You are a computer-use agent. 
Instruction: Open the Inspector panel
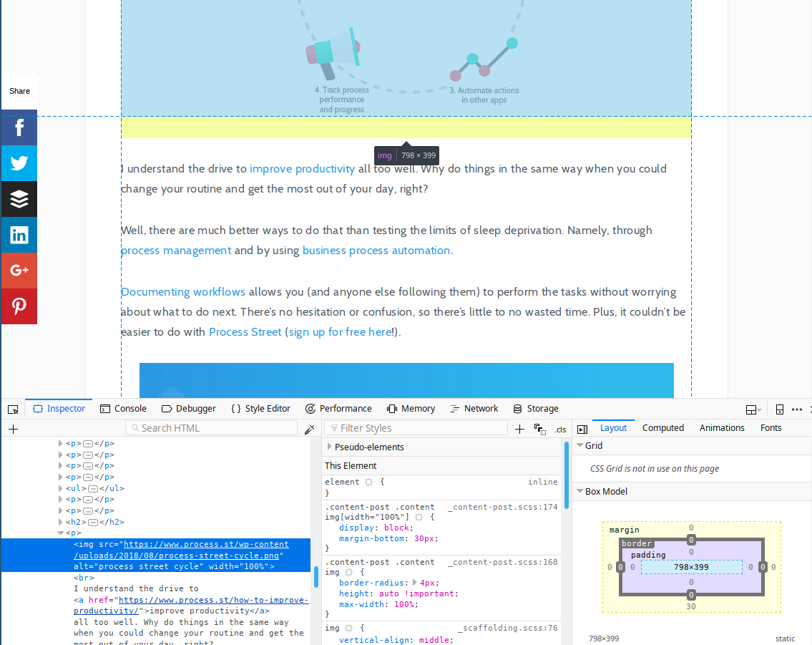(x=59, y=409)
